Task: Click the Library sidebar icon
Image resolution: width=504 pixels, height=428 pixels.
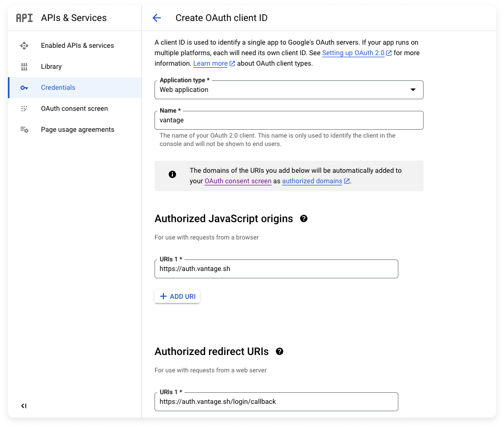Action: tap(24, 67)
